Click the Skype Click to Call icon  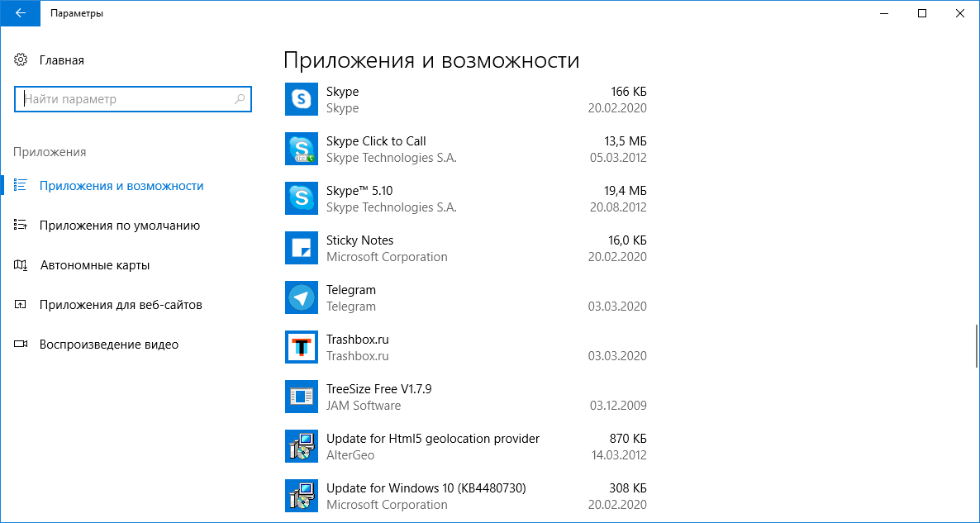(302, 149)
